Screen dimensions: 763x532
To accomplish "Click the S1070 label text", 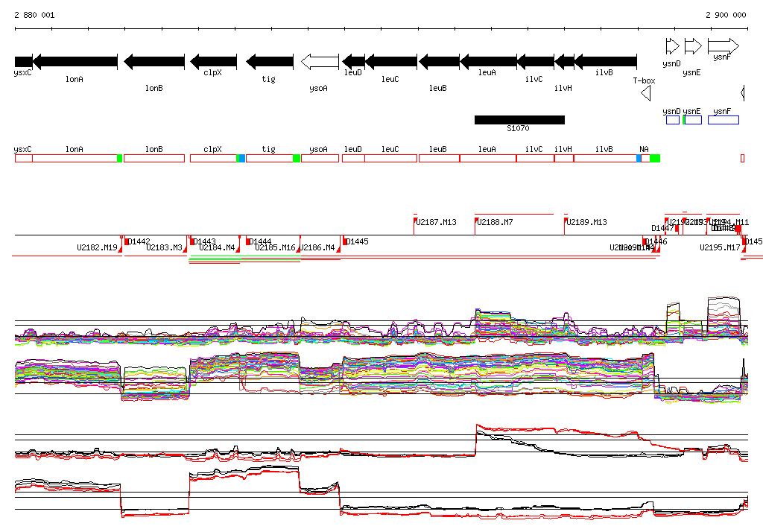I will 518,128.
